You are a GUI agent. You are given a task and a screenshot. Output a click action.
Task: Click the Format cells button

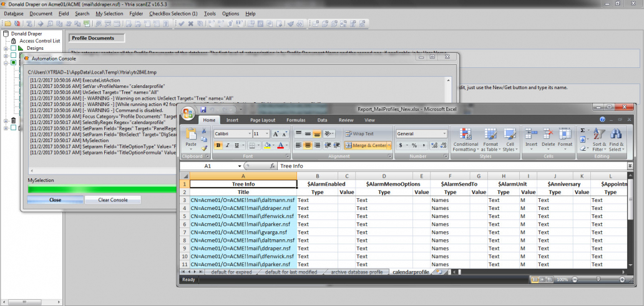(565, 140)
